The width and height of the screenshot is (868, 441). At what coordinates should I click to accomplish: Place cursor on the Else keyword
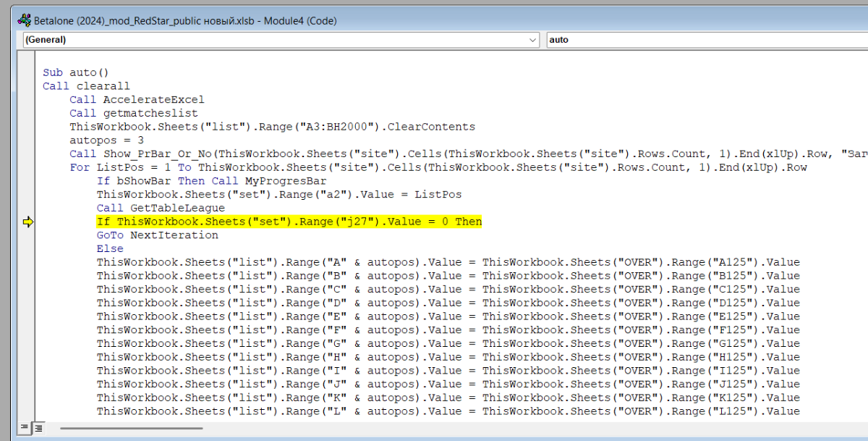(110, 249)
